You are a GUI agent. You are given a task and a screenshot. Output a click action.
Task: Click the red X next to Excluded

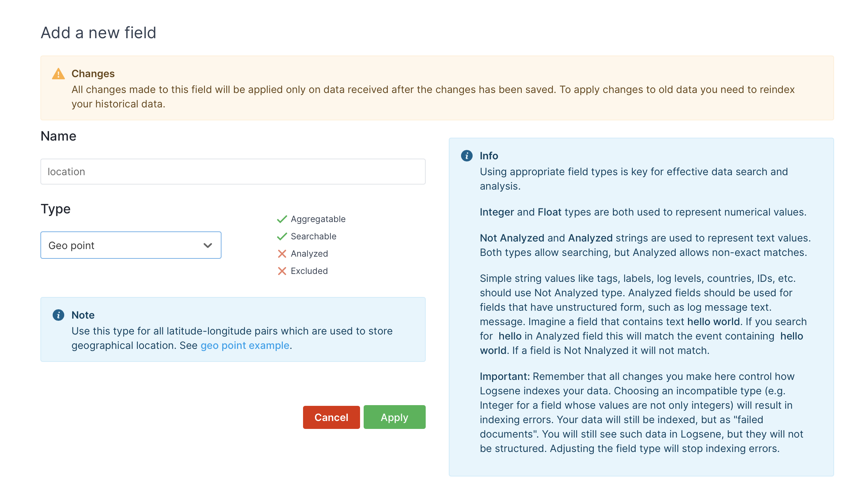click(x=282, y=271)
